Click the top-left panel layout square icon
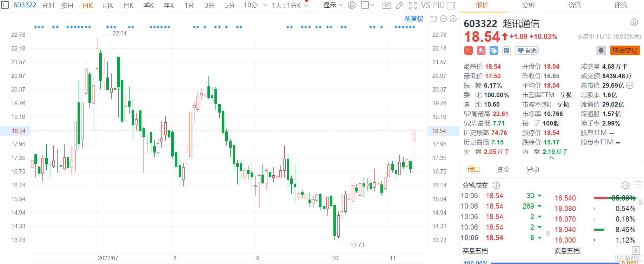Screen dimensions: 644x264 coord(5,5)
